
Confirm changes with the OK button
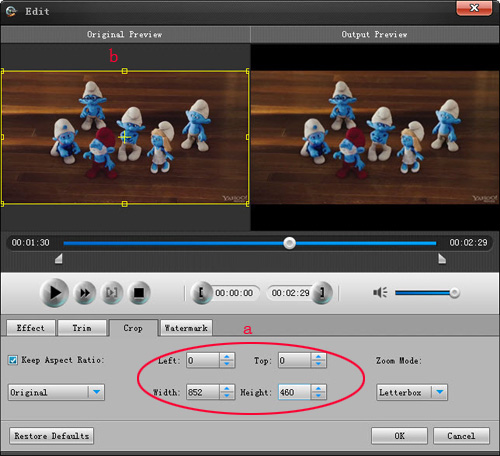[x=399, y=436]
